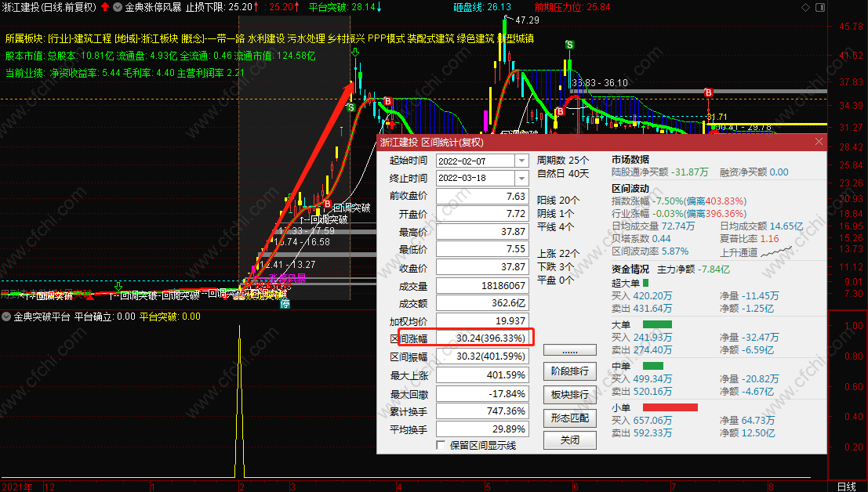Click the 前收盘价 field showing 7.63

(482, 196)
